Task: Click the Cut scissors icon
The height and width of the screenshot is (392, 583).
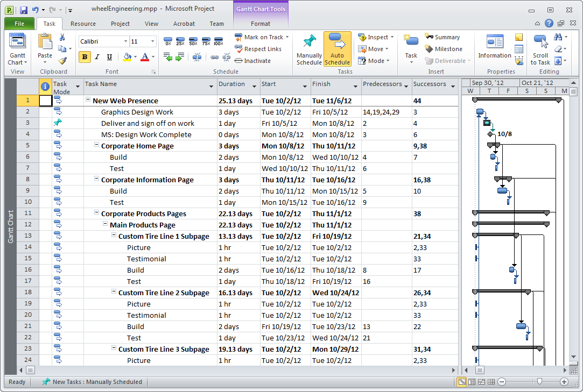Action: 62,37
